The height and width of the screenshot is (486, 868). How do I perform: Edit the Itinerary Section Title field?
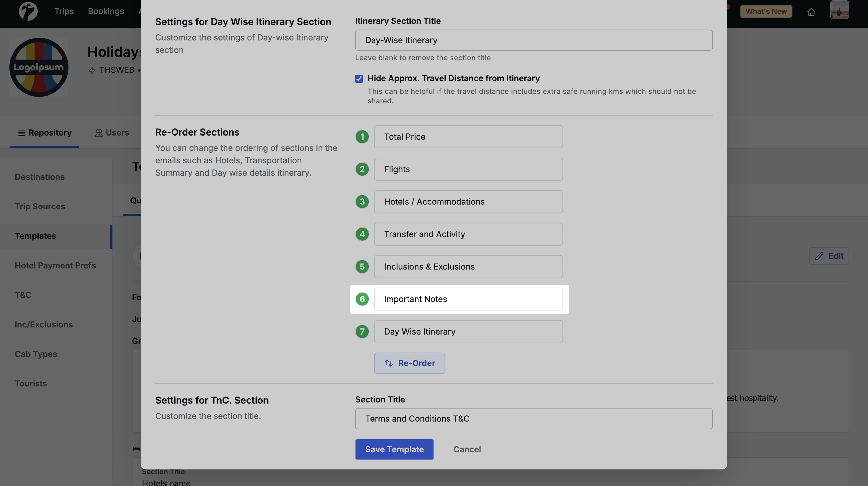[533, 40]
